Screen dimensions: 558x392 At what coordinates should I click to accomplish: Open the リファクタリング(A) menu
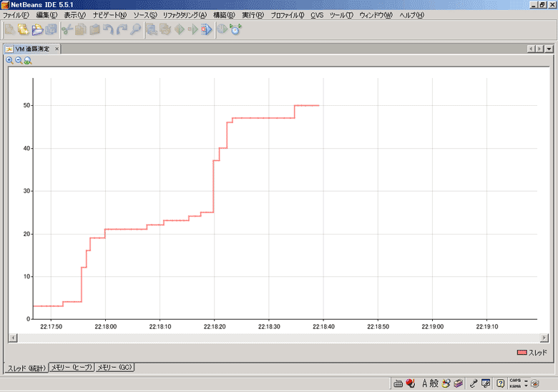[185, 15]
